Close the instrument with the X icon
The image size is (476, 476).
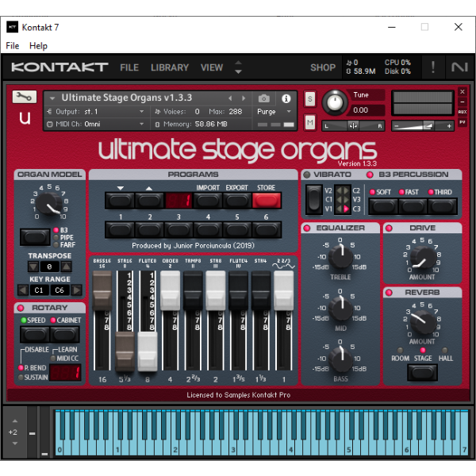[462, 92]
